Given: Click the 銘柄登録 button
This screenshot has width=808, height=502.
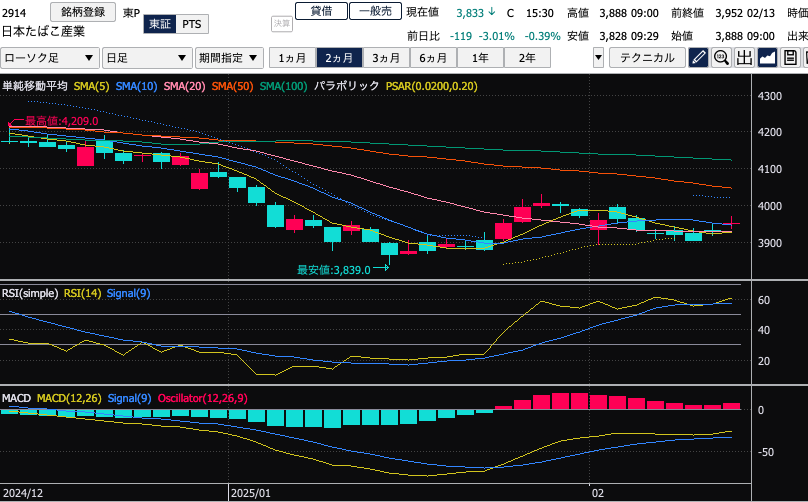Looking at the screenshot, I should pos(82,12).
